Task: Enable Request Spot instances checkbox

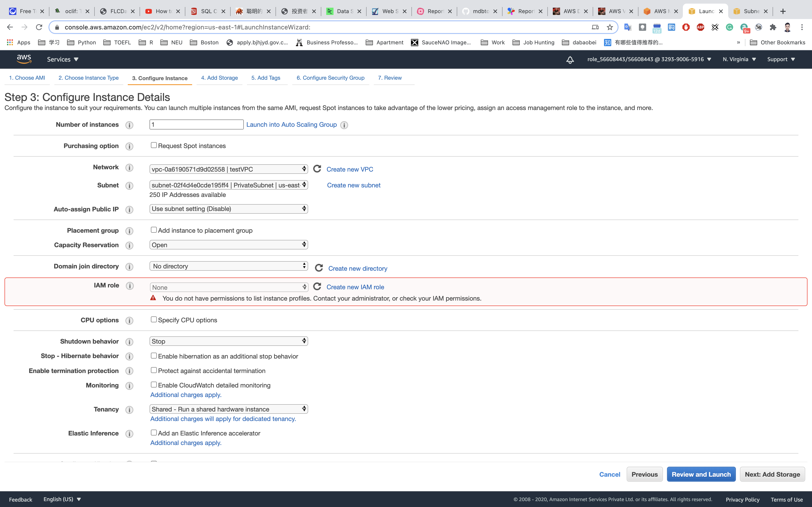Action: click(x=154, y=145)
